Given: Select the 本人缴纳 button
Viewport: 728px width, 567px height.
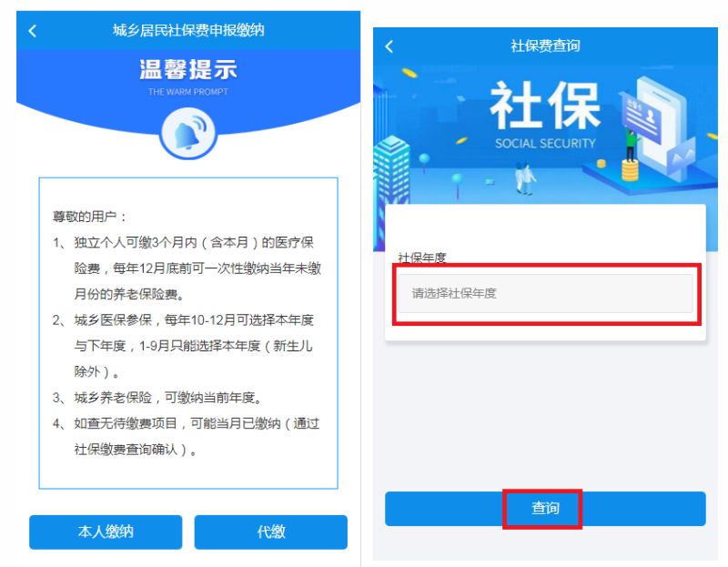Looking at the screenshot, I should pos(106,532).
